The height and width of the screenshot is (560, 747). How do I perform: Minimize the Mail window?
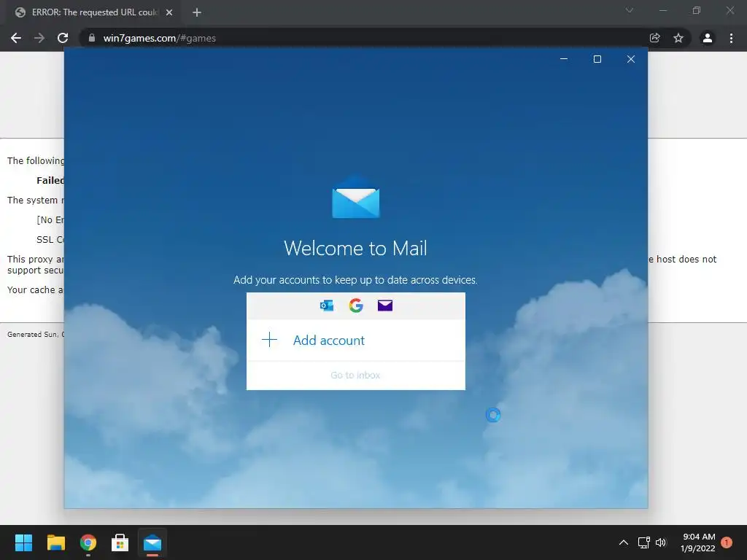(564, 59)
